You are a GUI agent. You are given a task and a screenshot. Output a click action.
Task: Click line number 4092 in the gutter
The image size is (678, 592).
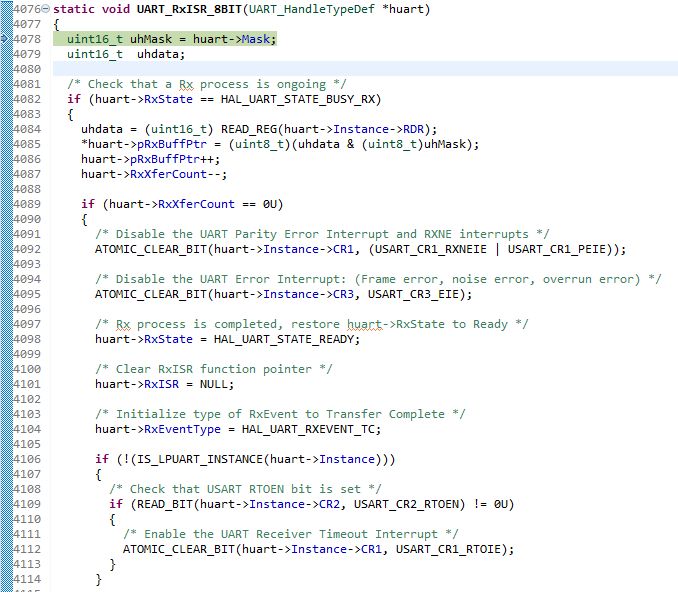[27, 249]
